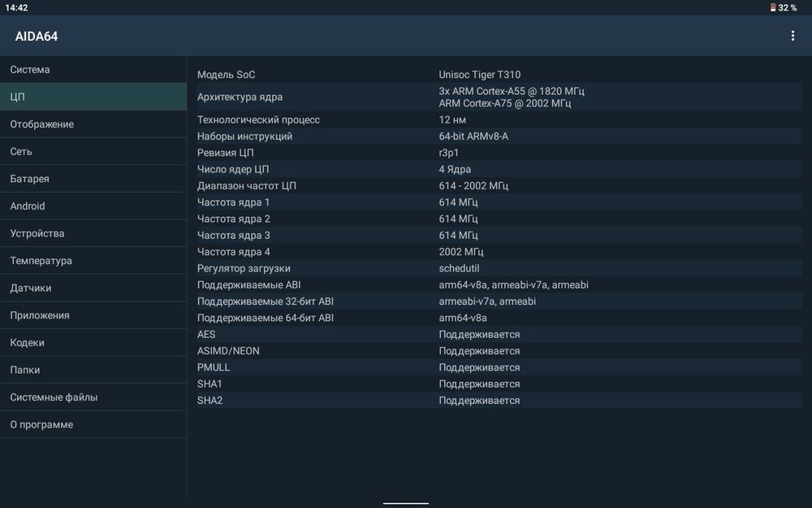The width and height of the screenshot is (812, 508).
Task: Select the ЦП sidebar item
Action: click(93, 97)
